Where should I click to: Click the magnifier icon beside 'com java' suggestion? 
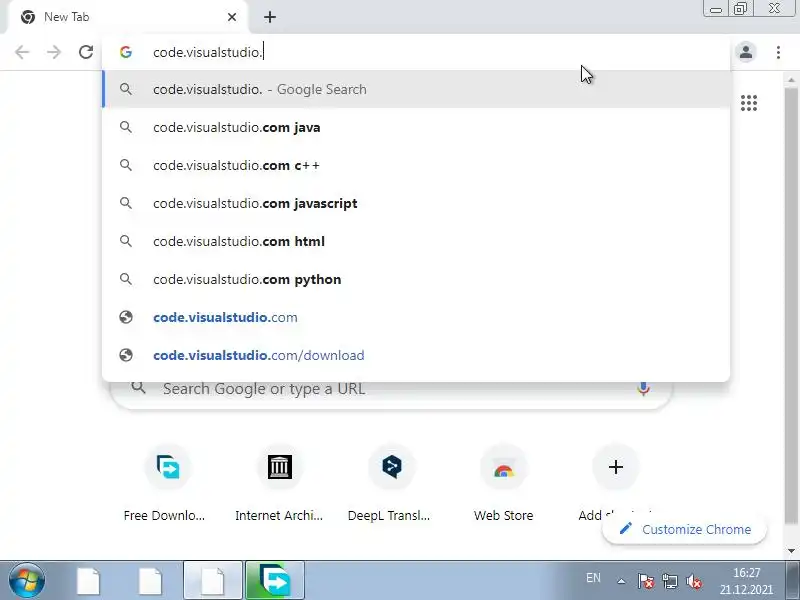click(126, 127)
